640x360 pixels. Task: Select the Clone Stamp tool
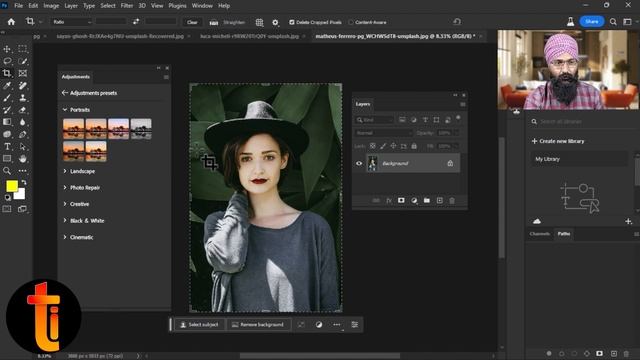click(x=23, y=98)
